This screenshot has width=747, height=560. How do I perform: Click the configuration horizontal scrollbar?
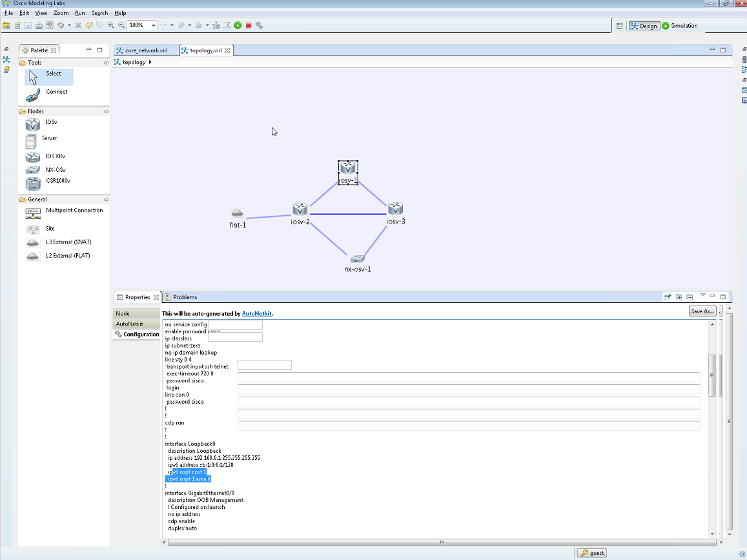coord(442,542)
